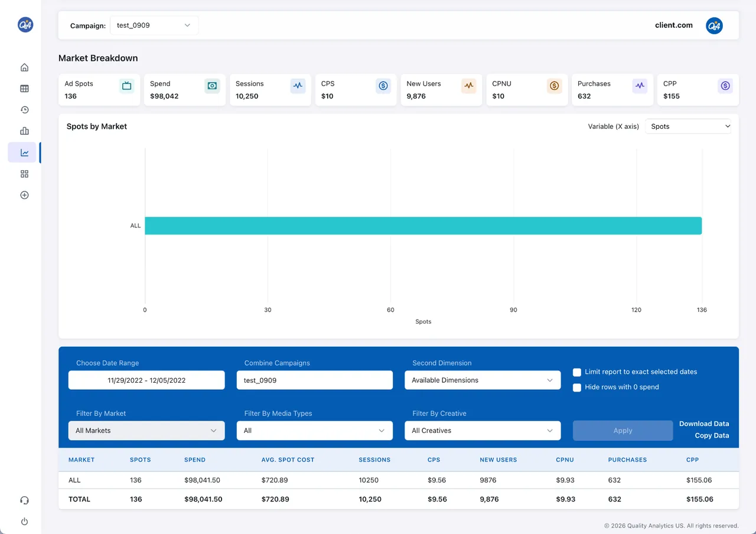Toggle Hide rows with 0 spend
The width and height of the screenshot is (756, 534).
[577, 388]
